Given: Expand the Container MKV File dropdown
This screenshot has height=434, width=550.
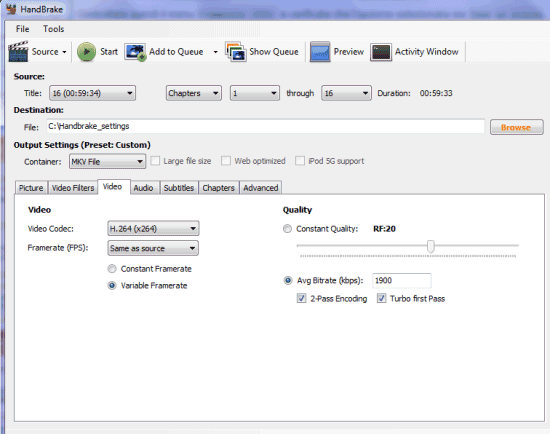Looking at the screenshot, I should click(107, 161).
